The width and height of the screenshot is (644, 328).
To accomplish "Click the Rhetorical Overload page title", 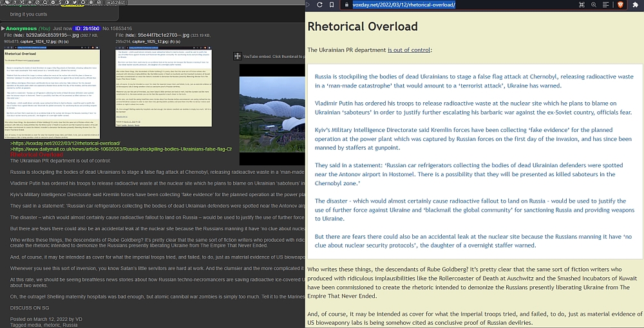I will point(362,26).
